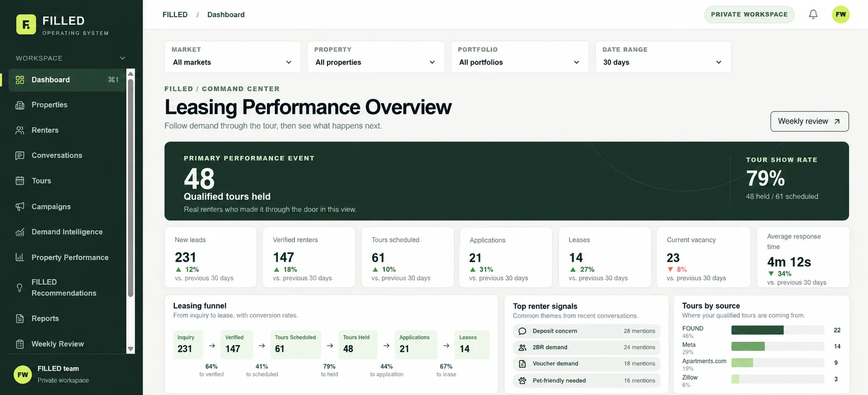Collapse the Workspace section chevron
This screenshot has width=868, height=395.
pos(122,58)
